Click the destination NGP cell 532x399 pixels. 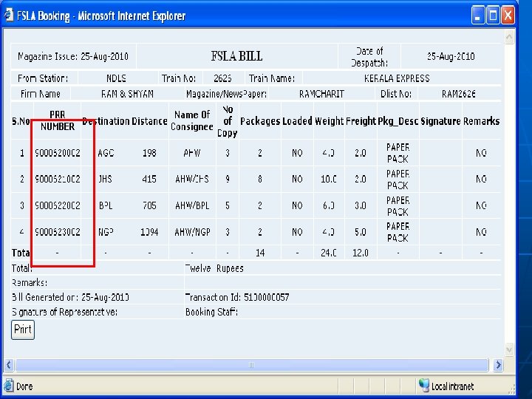(x=106, y=232)
